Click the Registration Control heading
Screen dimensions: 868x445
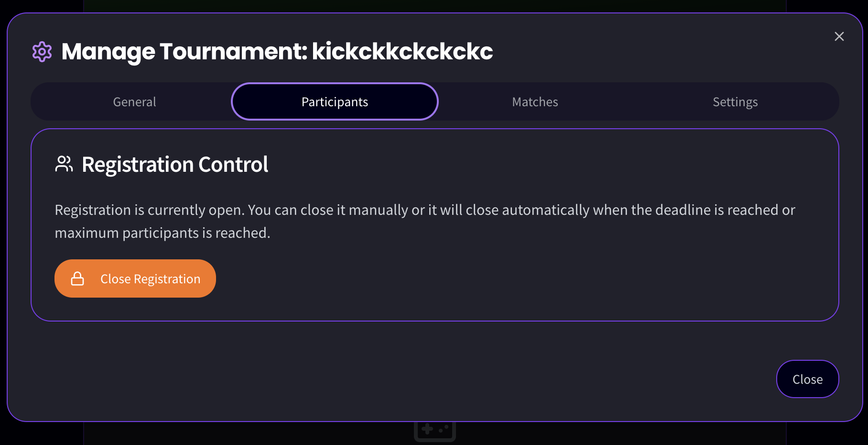tap(175, 165)
